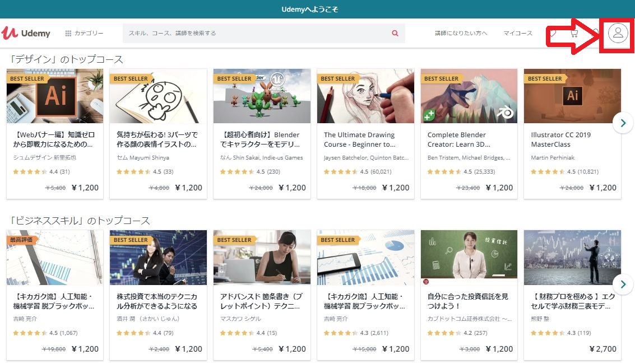Click the Blender character modeling course thumbnail
The height and width of the screenshot is (364, 635).
[261, 95]
